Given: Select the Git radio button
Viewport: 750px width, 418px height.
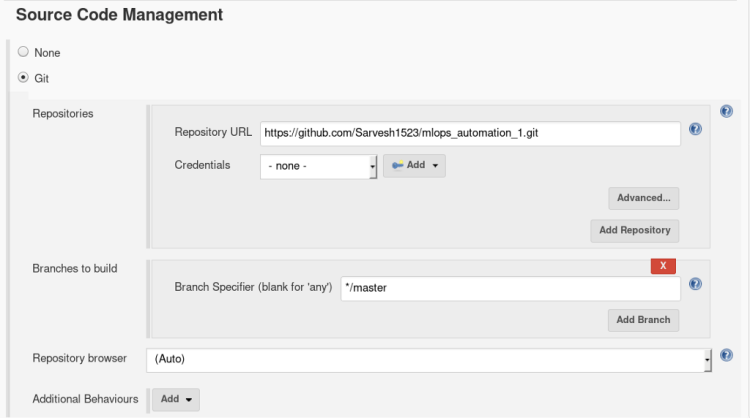Looking at the screenshot, I should [x=23, y=77].
